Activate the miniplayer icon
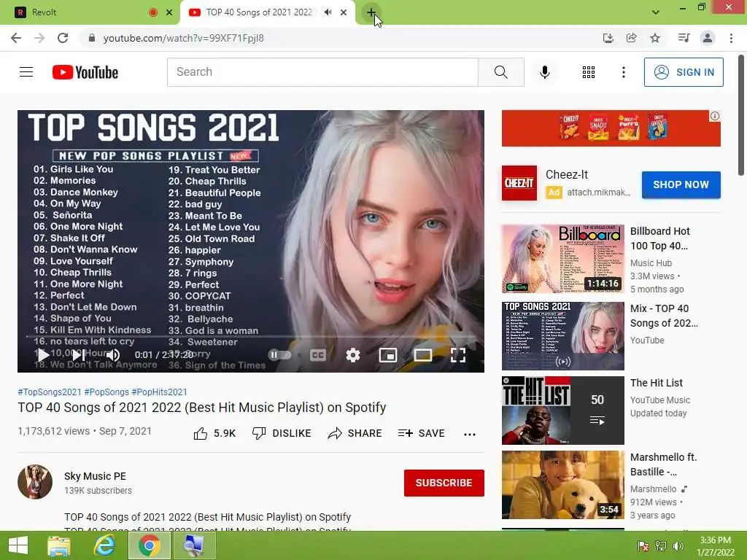The image size is (747, 560). (x=388, y=355)
